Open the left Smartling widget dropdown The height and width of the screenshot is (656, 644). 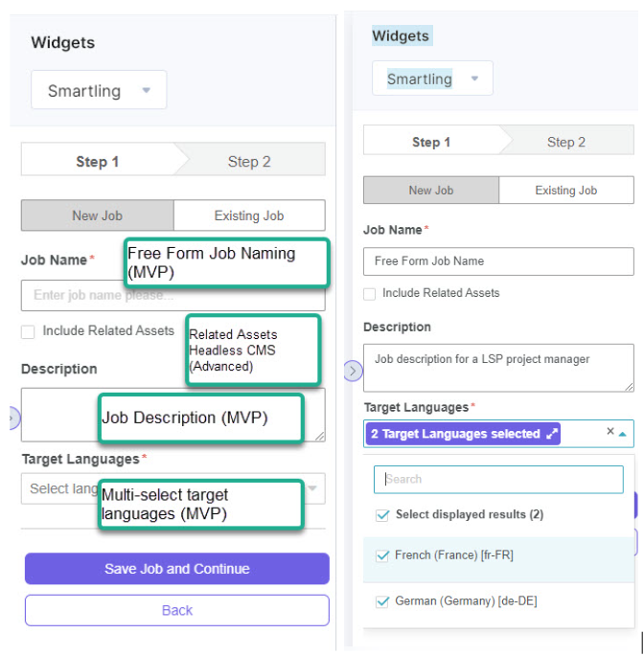pos(99,91)
